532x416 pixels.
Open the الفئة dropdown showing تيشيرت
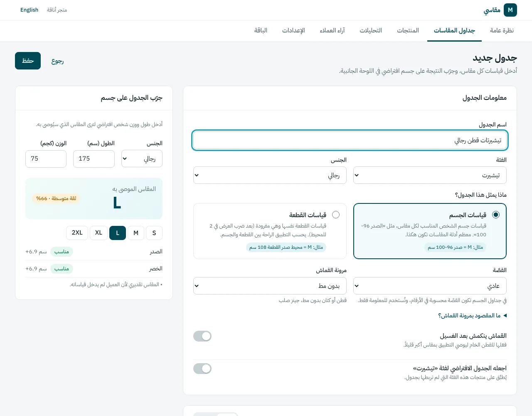tap(430, 175)
